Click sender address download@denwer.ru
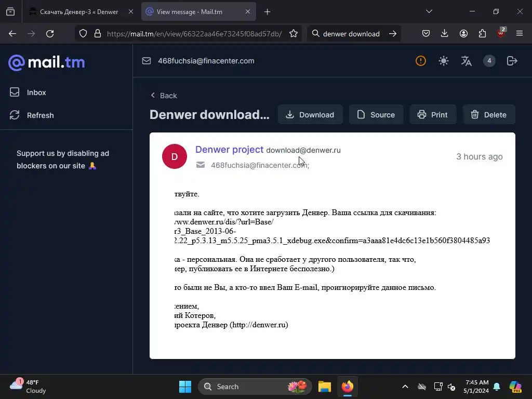This screenshot has width=532, height=399. (303, 150)
